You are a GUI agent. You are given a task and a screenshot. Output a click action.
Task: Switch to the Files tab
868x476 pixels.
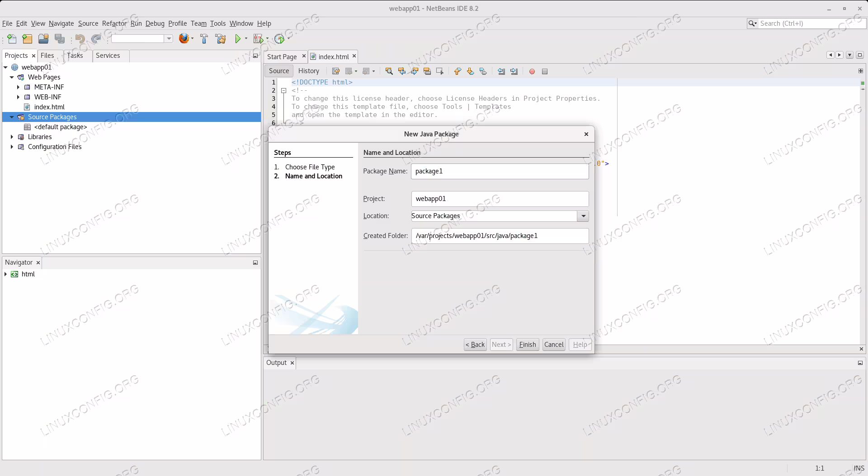(47, 56)
